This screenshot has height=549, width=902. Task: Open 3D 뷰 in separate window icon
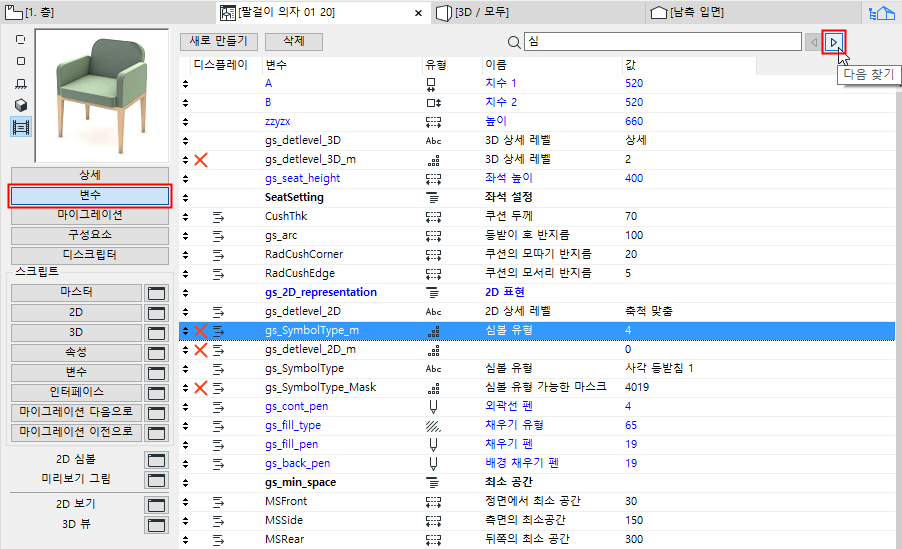[156, 525]
